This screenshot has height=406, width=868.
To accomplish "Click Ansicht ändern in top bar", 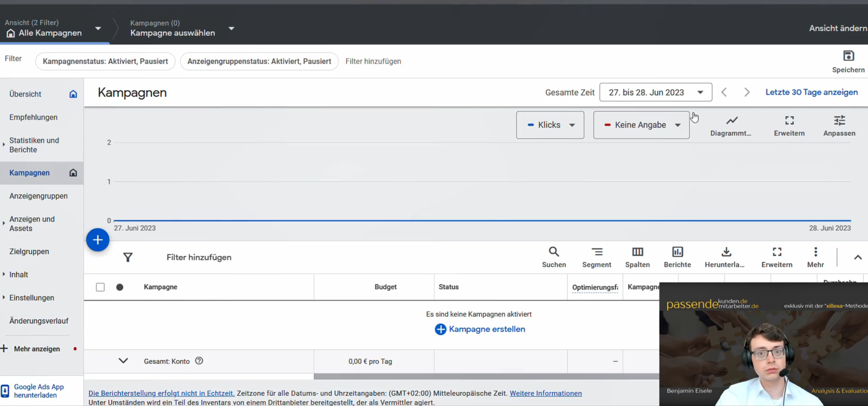I will (x=838, y=28).
